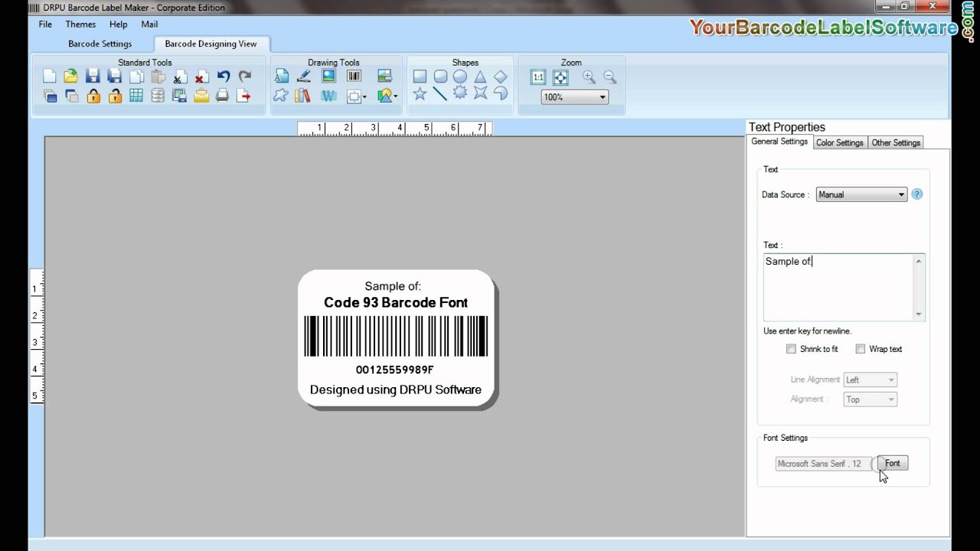Select the Ellipse shape
Screen dimensions: 980x551
point(459,77)
